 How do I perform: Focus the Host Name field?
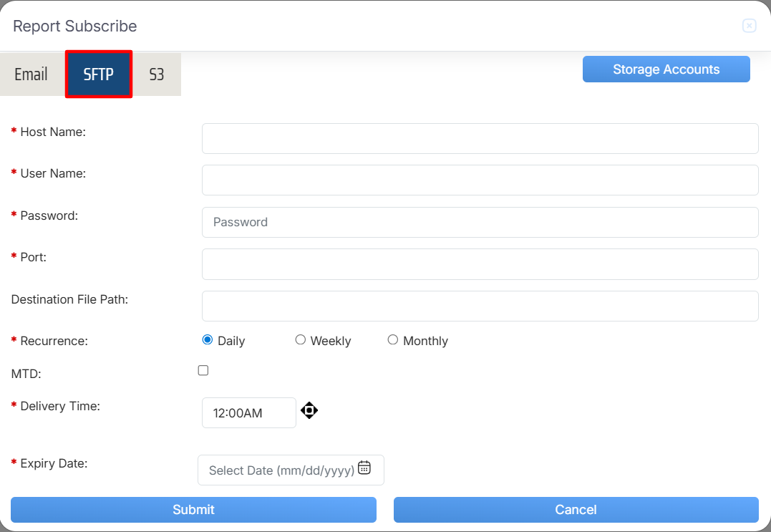coord(480,138)
